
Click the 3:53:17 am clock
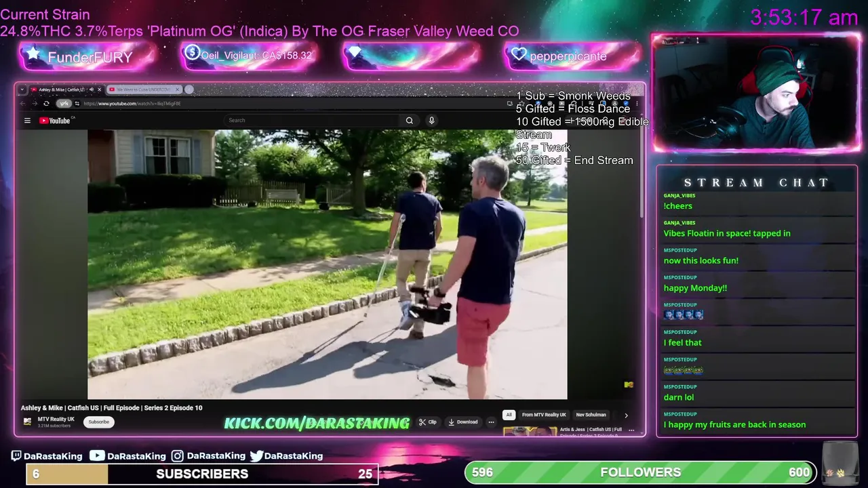point(804,17)
